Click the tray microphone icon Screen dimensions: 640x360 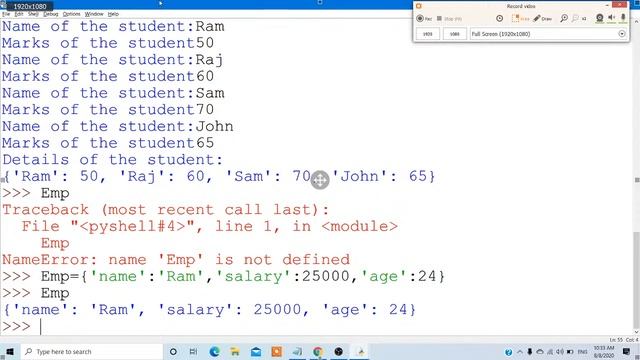tap(529, 352)
